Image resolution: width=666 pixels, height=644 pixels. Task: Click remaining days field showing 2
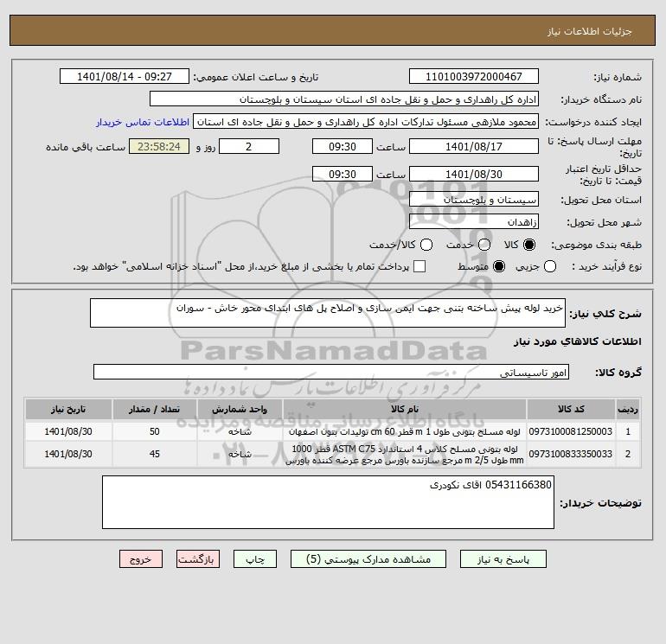[x=249, y=146]
